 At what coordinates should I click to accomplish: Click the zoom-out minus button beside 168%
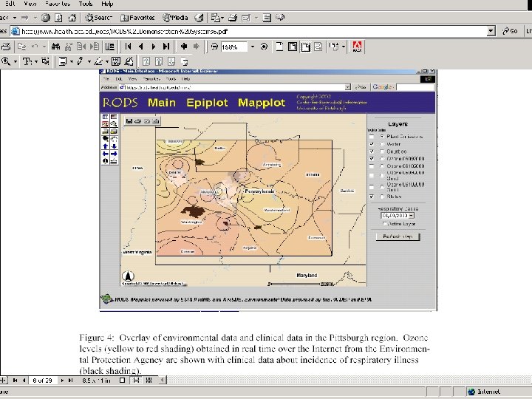[214, 46]
